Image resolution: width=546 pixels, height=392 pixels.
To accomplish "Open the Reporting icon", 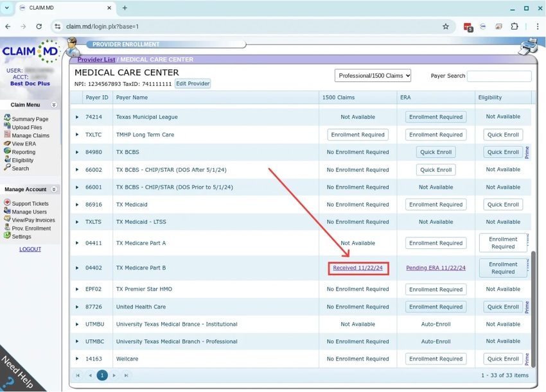I will pyautogui.click(x=7, y=151).
